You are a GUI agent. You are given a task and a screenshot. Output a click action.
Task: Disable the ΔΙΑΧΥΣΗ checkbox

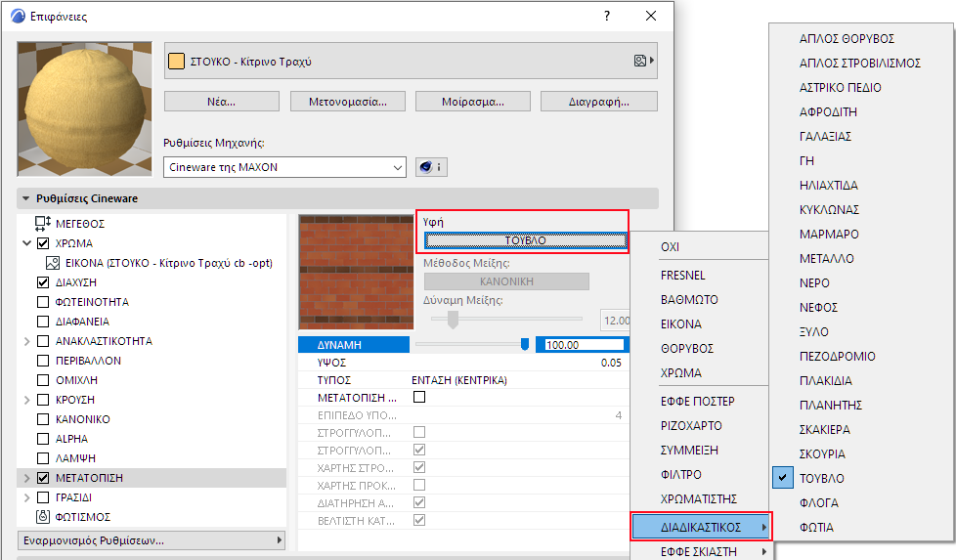43,282
